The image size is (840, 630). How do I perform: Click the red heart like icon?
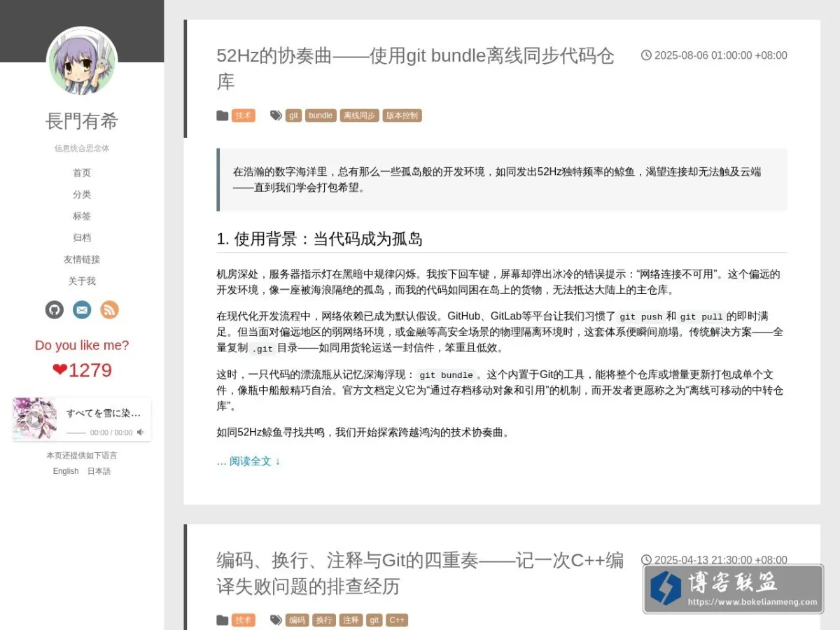[59, 370]
